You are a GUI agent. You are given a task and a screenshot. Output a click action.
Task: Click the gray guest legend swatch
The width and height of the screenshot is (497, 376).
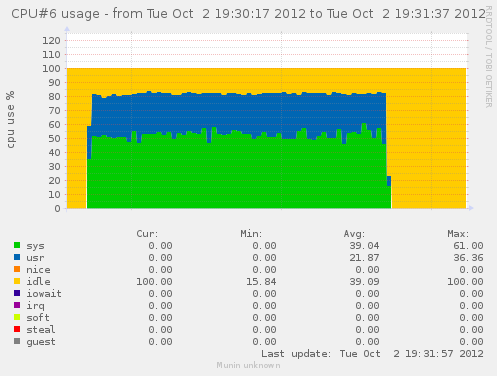[17, 341]
